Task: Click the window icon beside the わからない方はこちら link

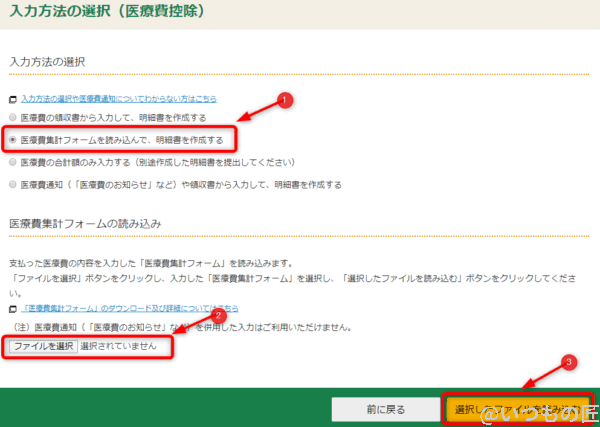Action: 13,99
